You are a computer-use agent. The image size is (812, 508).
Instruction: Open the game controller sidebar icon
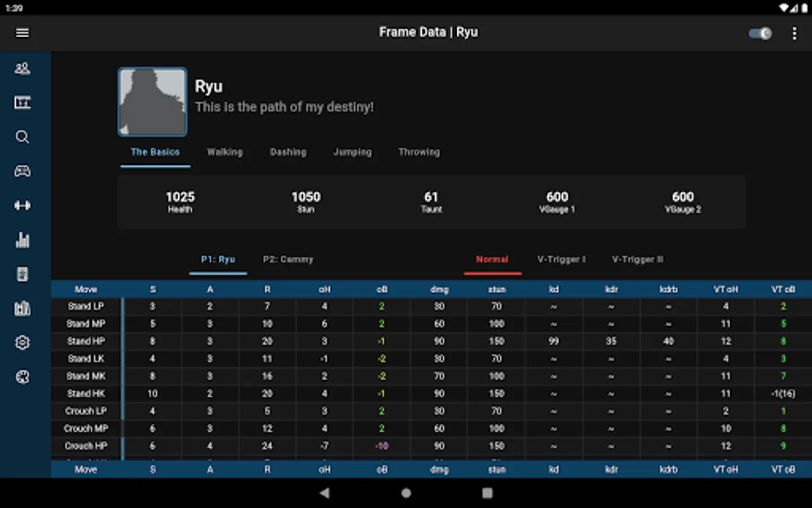(x=23, y=171)
